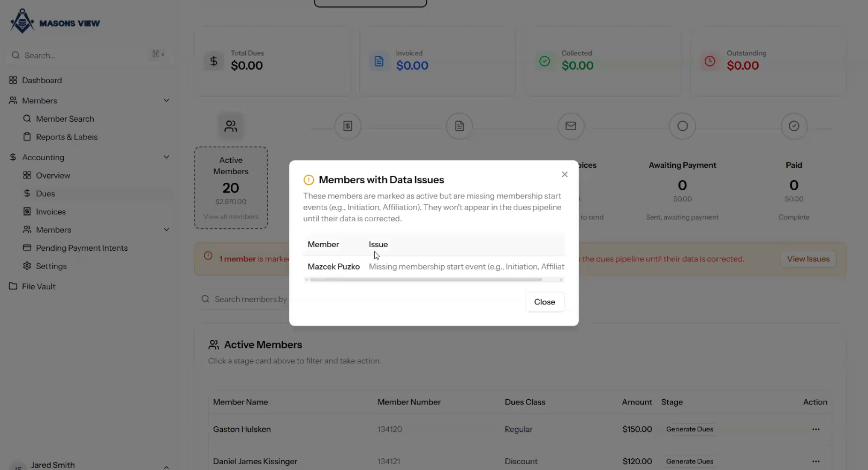Collapse the Accounting sidebar section

[x=167, y=158]
